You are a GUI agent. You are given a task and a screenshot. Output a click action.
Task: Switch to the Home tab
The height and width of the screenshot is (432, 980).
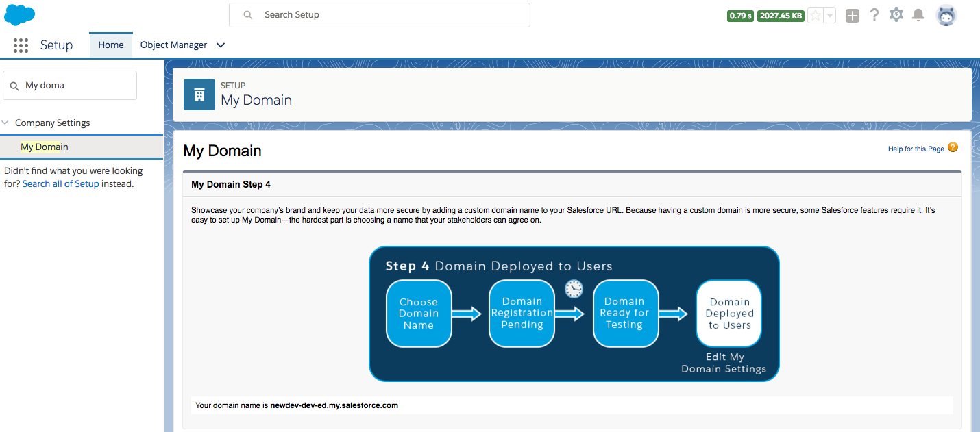[x=111, y=45]
